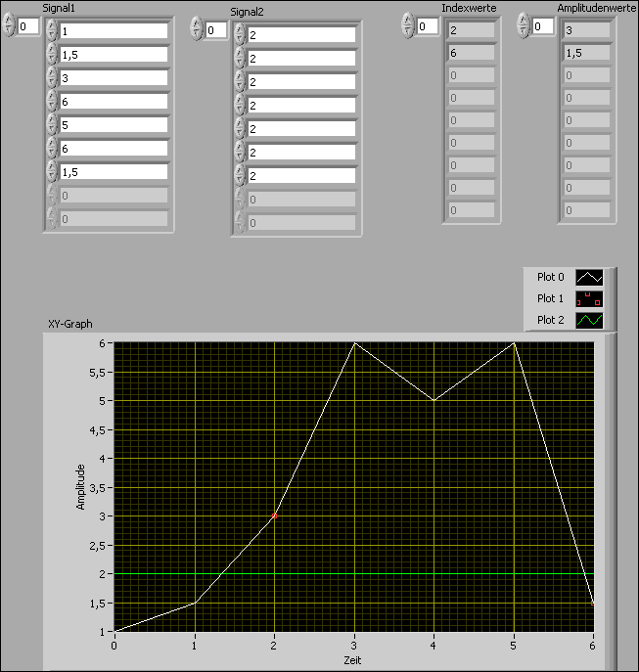Select Signal1 element field showing 5
The image size is (639, 672).
point(114,125)
